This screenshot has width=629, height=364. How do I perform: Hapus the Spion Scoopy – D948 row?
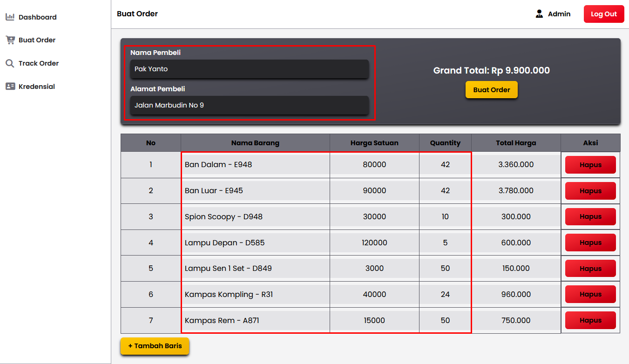coord(590,216)
